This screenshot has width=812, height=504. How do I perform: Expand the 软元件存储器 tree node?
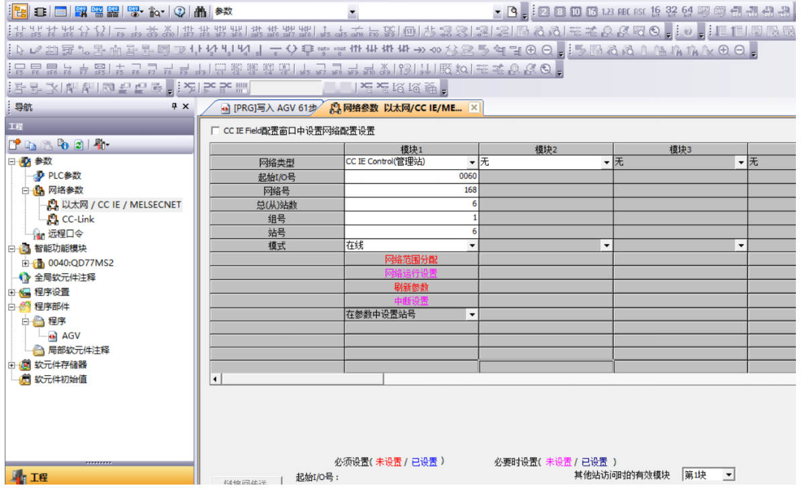click(12, 365)
